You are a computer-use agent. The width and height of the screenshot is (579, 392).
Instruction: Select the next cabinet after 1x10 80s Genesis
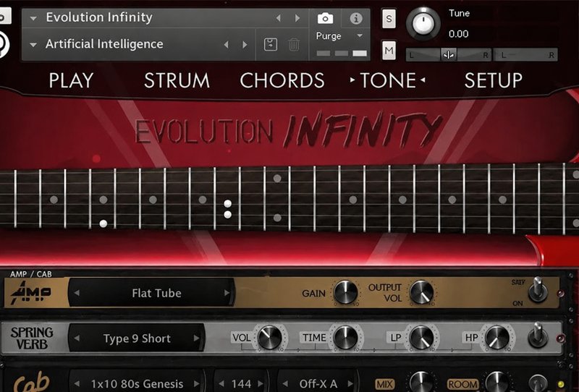197,384
